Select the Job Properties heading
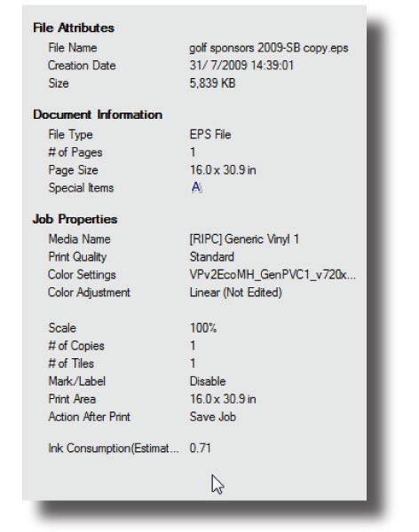Image resolution: width=419 pixels, height=532 pixels. click(x=75, y=219)
